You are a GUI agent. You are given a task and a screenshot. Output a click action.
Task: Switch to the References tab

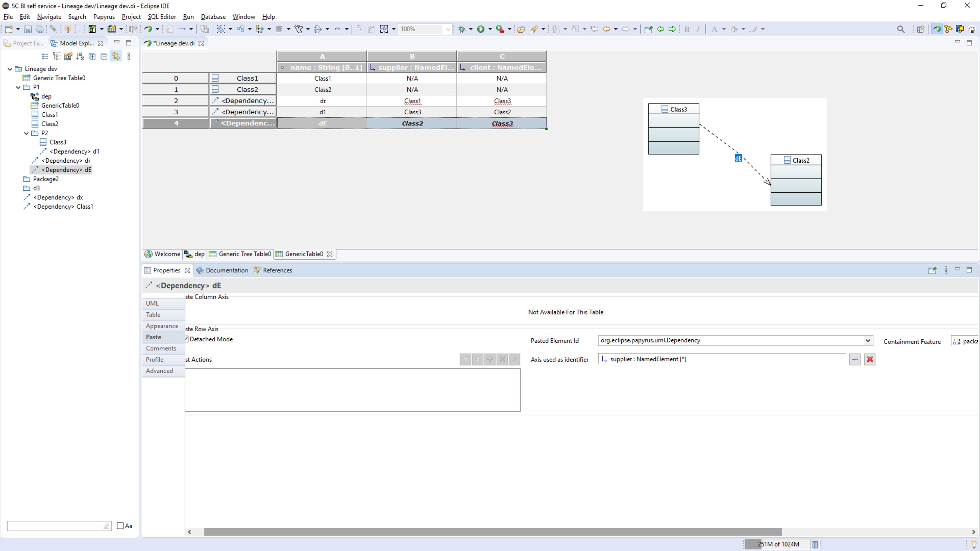pyautogui.click(x=273, y=270)
